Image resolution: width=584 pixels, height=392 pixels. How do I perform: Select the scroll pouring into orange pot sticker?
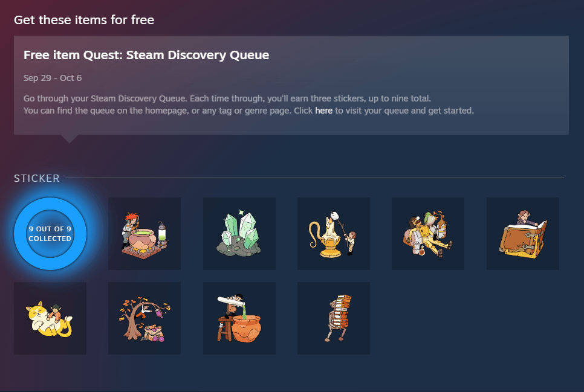pos(239,318)
